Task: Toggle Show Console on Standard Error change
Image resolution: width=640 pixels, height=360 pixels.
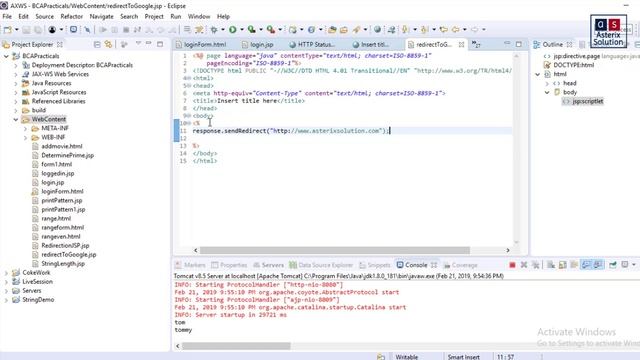Action: coord(598,265)
